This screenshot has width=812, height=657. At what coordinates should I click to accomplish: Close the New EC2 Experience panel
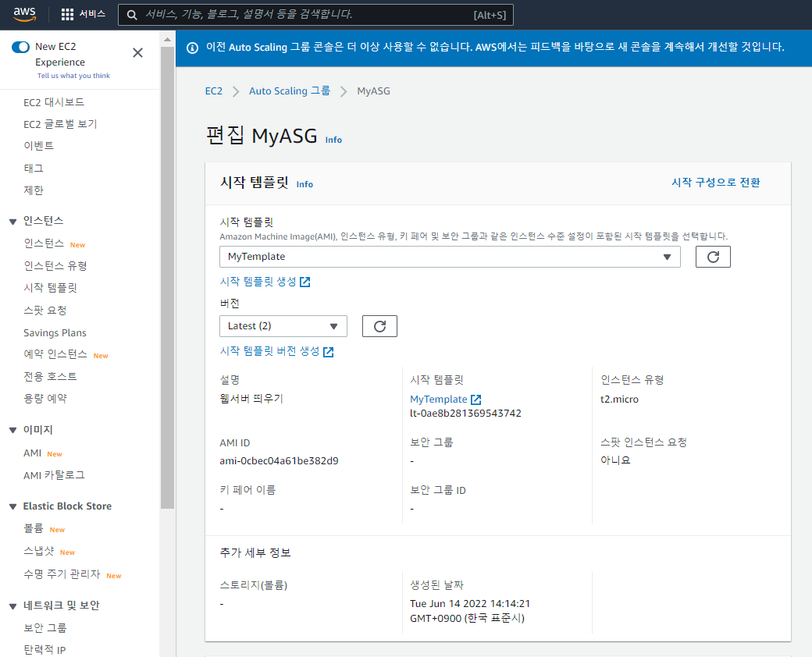point(137,53)
